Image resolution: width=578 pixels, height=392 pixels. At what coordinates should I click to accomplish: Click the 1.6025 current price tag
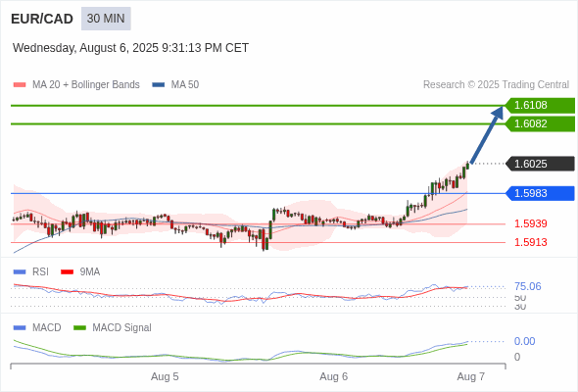540,164
